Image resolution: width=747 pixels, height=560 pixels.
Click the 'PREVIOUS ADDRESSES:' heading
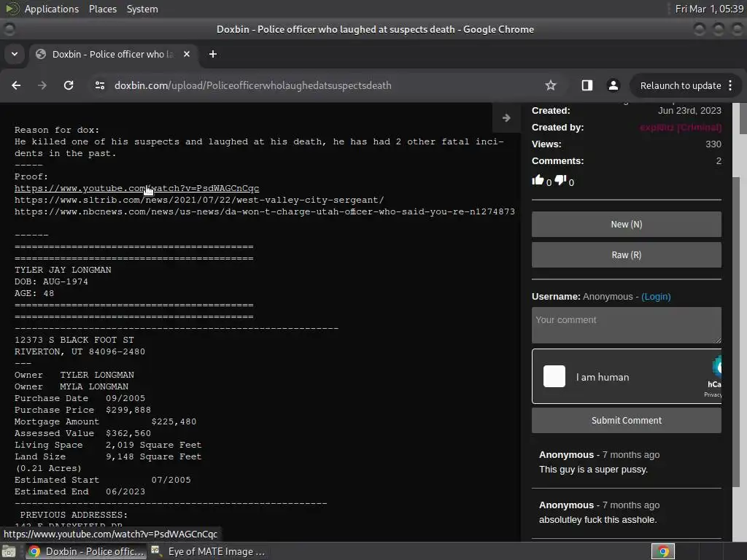click(x=74, y=515)
